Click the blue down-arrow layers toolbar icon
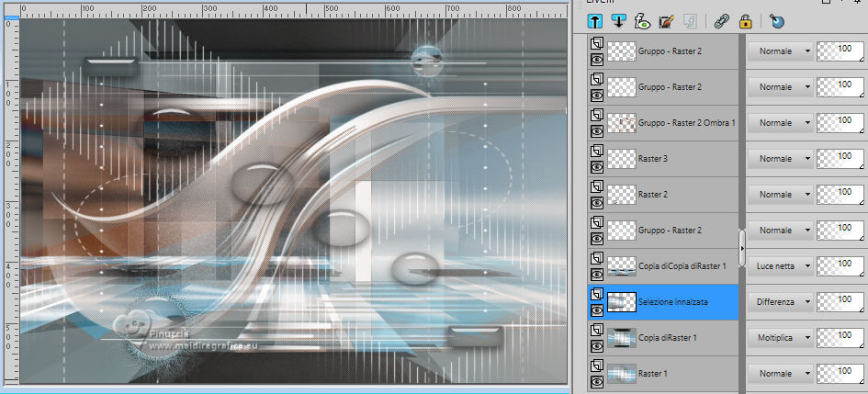 coord(619,21)
